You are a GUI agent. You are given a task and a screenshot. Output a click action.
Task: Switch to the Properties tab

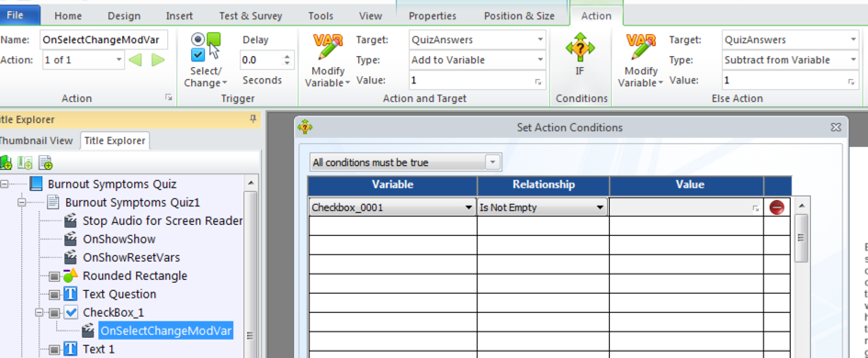(x=433, y=16)
